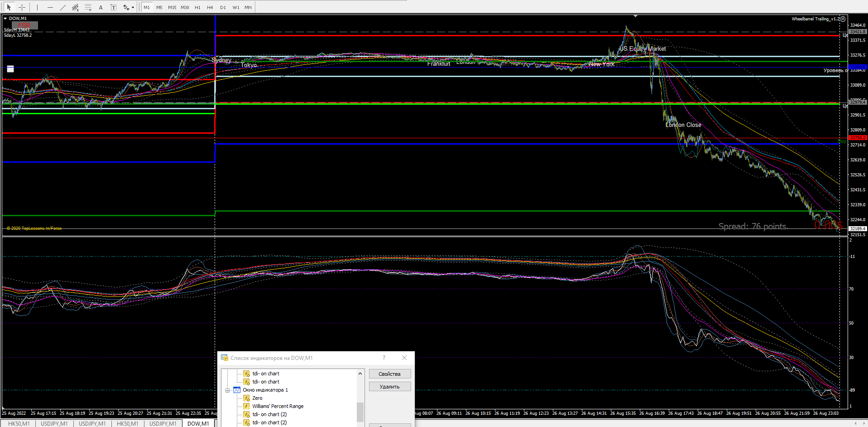Select the Cursor arrow tool

[9, 7]
